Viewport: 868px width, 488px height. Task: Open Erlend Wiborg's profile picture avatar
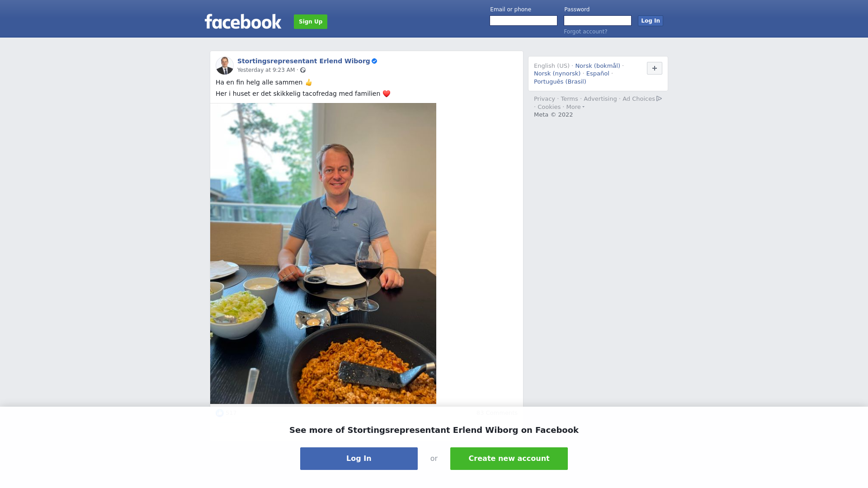point(225,66)
